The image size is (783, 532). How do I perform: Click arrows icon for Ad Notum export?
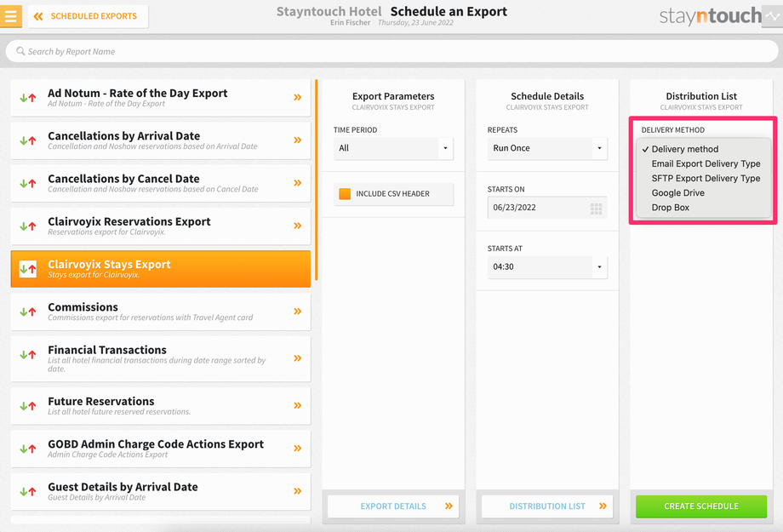[x=28, y=98]
